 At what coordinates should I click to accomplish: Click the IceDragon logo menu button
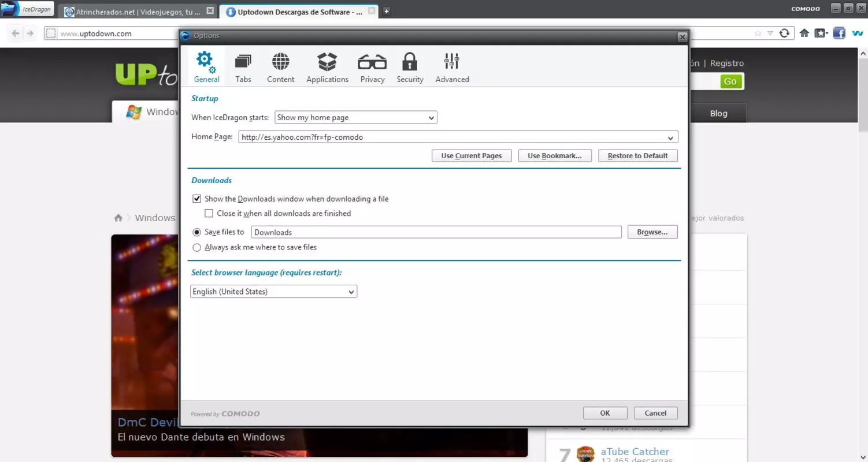pos(28,9)
